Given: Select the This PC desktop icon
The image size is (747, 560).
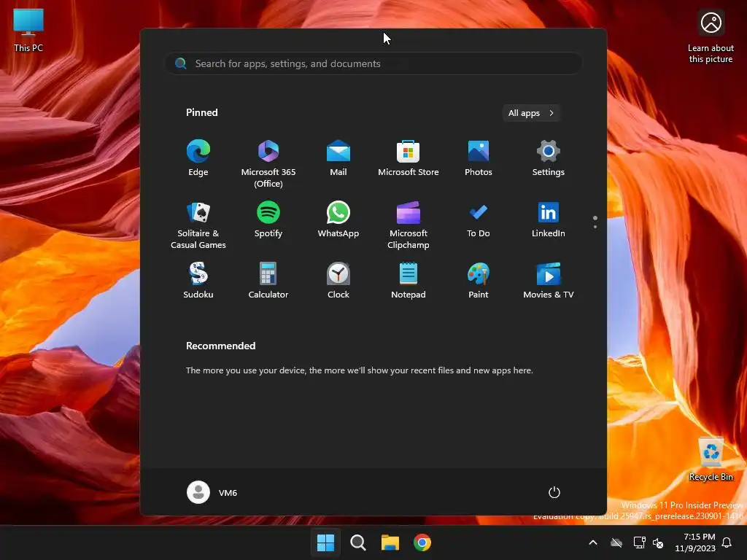Looking at the screenshot, I should [x=28, y=31].
